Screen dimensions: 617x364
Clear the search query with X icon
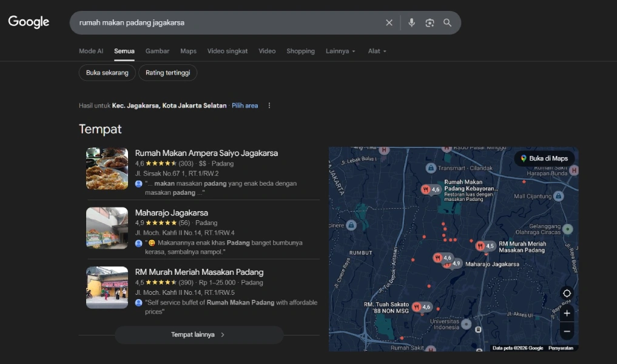click(x=389, y=23)
